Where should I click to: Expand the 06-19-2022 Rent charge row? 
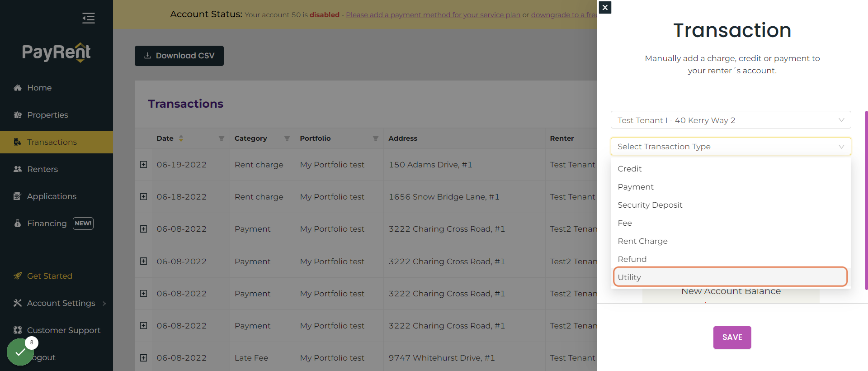click(x=144, y=165)
